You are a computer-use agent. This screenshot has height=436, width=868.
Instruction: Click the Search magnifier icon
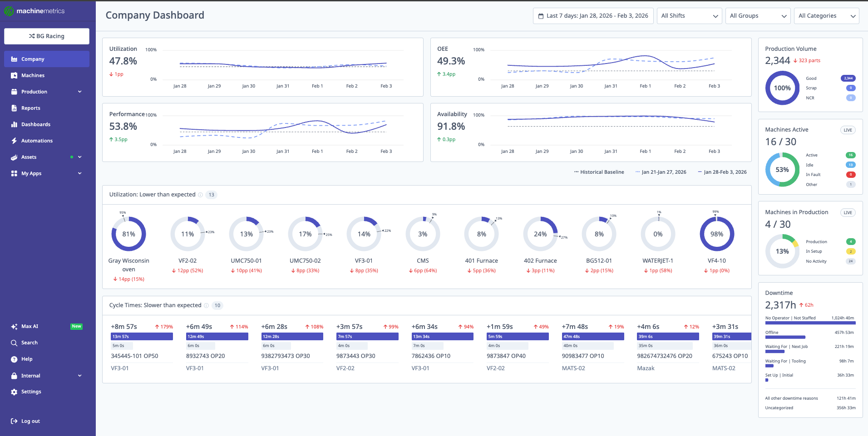[x=14, y=343]
